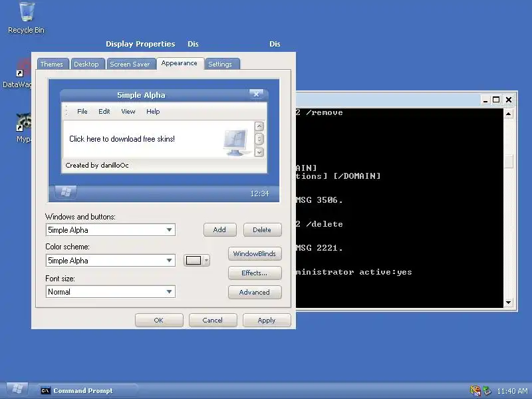Click the raccoon desktop shortcut icon
Image resolution: width=532 pixels, height=399 pixels.
pyautogui.click(x=23, y=122)
